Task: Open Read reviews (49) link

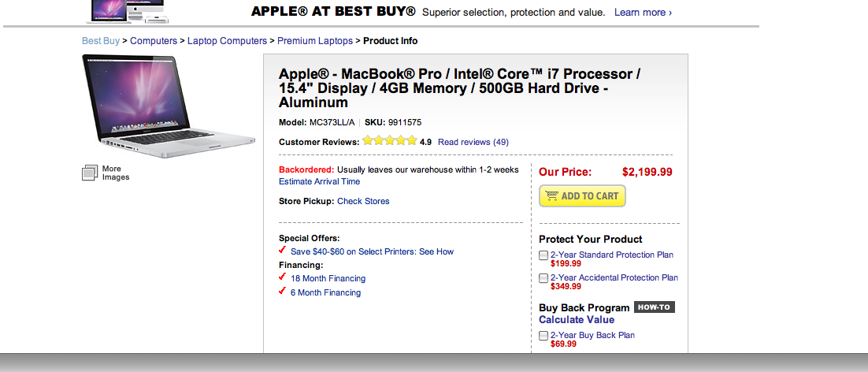Action: click(473, 143)
